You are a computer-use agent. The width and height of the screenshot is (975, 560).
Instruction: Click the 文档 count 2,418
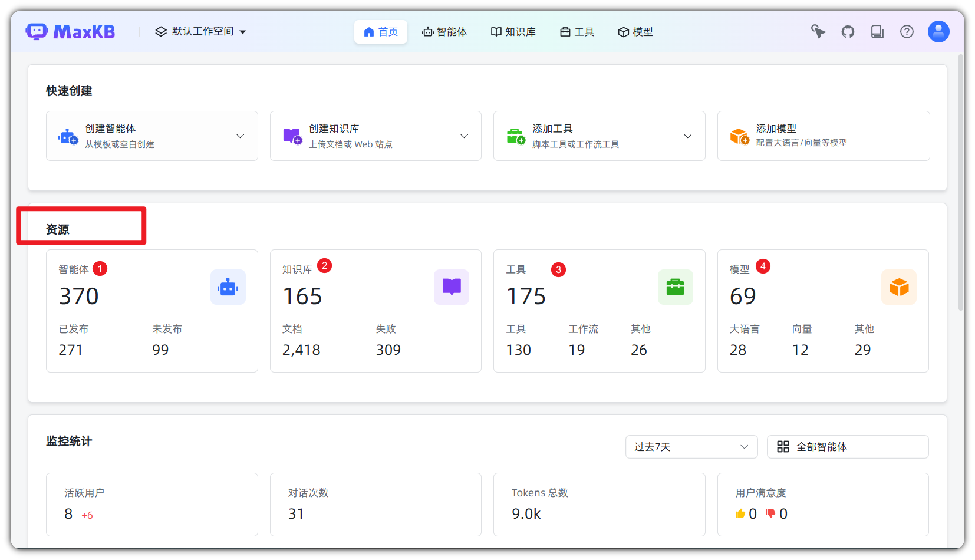click(301, 350)
